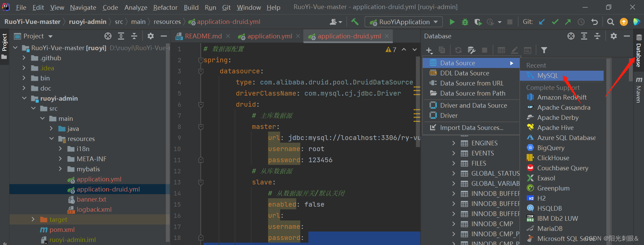Click the password value 123456
The width and height of the screenshot is (644, 245).
(x=320, y=160)
